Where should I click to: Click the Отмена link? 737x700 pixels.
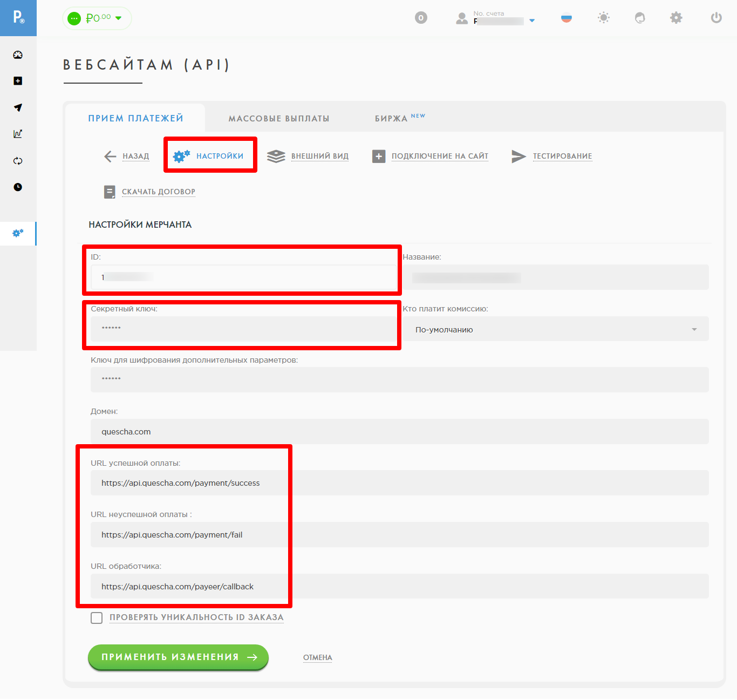click(x=317, y=657)
